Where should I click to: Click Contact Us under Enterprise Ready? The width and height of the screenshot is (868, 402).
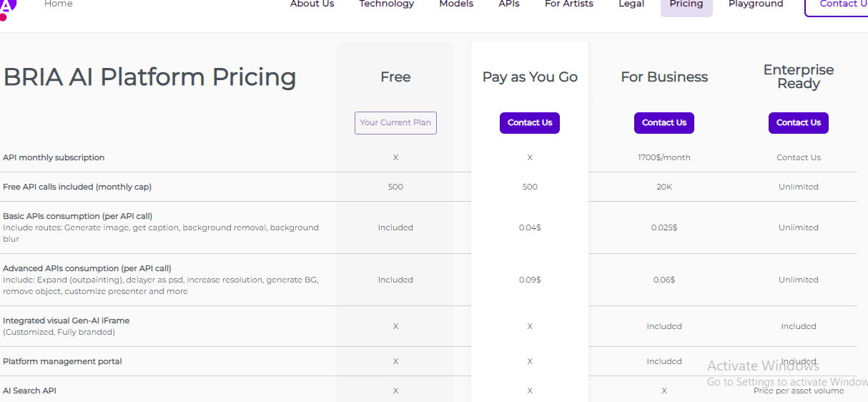point(799,123)
